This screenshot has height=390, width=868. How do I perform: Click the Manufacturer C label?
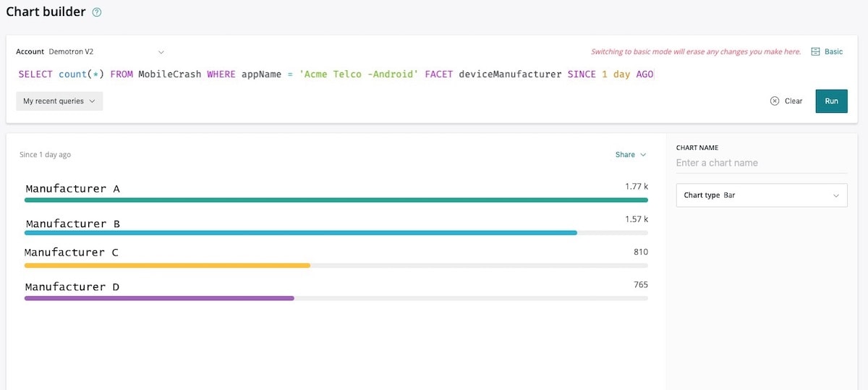pyautogui.click(x=72, y=253)
